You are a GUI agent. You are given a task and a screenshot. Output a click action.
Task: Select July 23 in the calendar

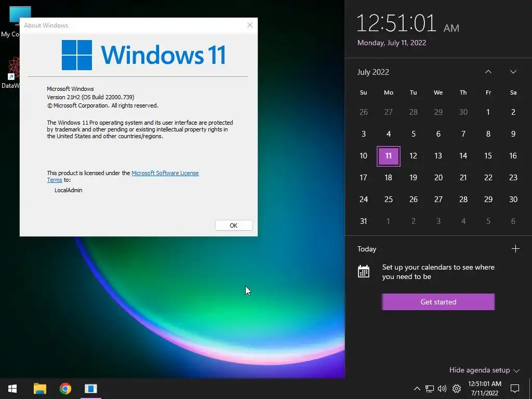click(x=513, y=178)
